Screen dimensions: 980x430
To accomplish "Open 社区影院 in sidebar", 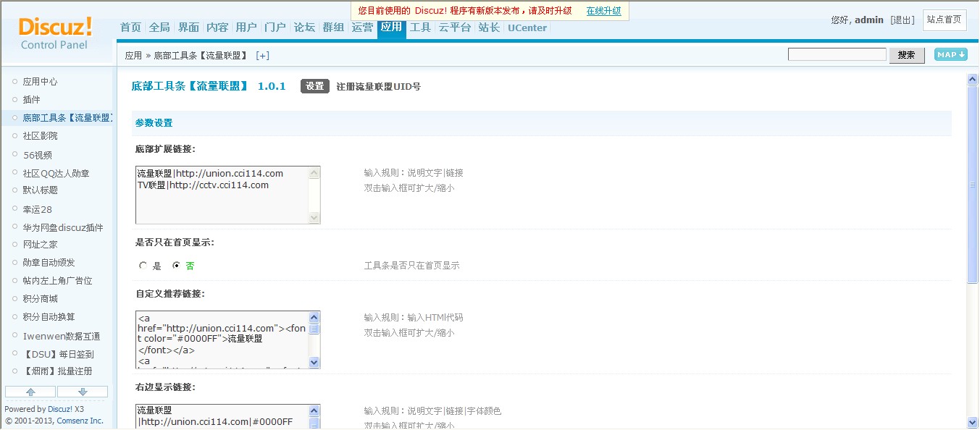I will click(40, 136).
